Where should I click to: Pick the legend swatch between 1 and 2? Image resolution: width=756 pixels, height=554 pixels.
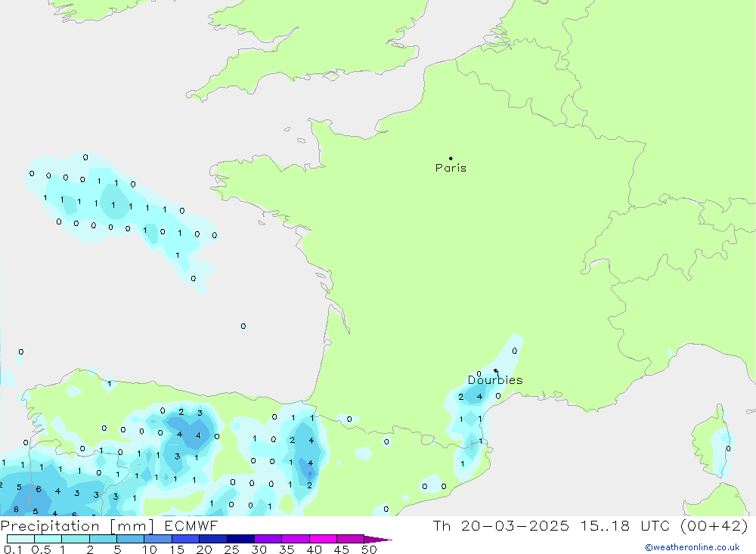76,539
